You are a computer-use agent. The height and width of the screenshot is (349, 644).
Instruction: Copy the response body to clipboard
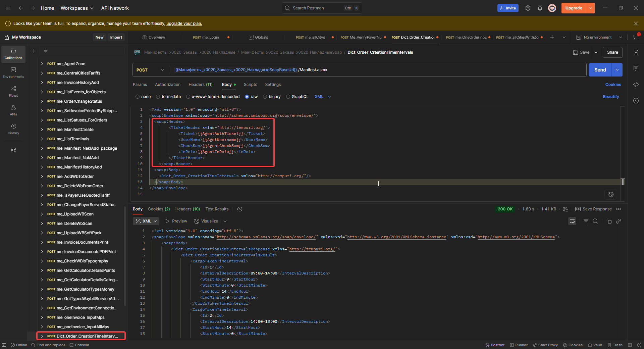tap(609, 221)
